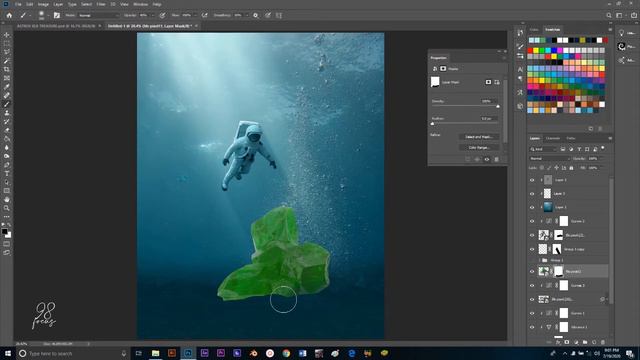
Task: Select the Horizontal Type tool
Action: [x=7, y=173]
